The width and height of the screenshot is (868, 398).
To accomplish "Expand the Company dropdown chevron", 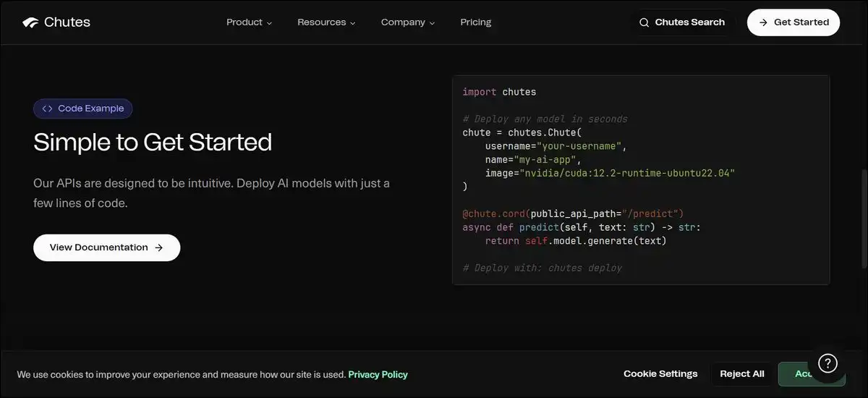I will pos(432,23).
